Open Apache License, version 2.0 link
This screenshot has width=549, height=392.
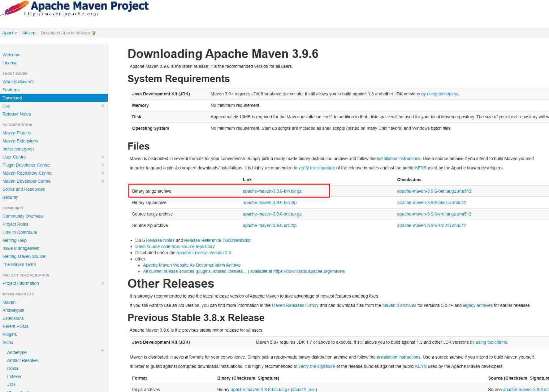point(204,253)
